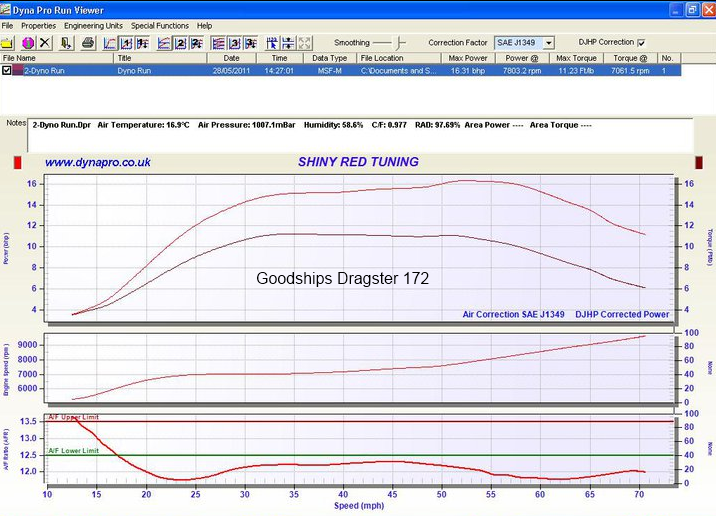Click the 16.31 bhp max power value
This screenshot has width=716, height=516.
(468, 71)
